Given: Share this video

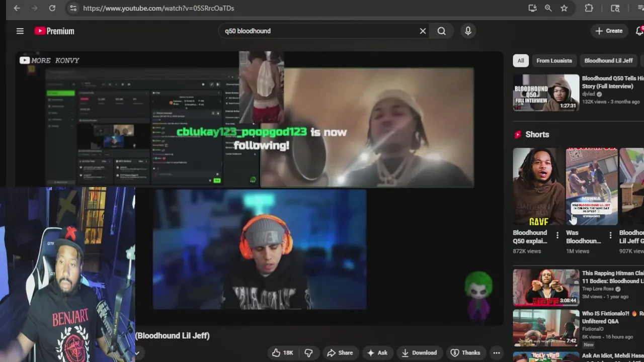Looking at the screenshot, I should pos(340,352).
